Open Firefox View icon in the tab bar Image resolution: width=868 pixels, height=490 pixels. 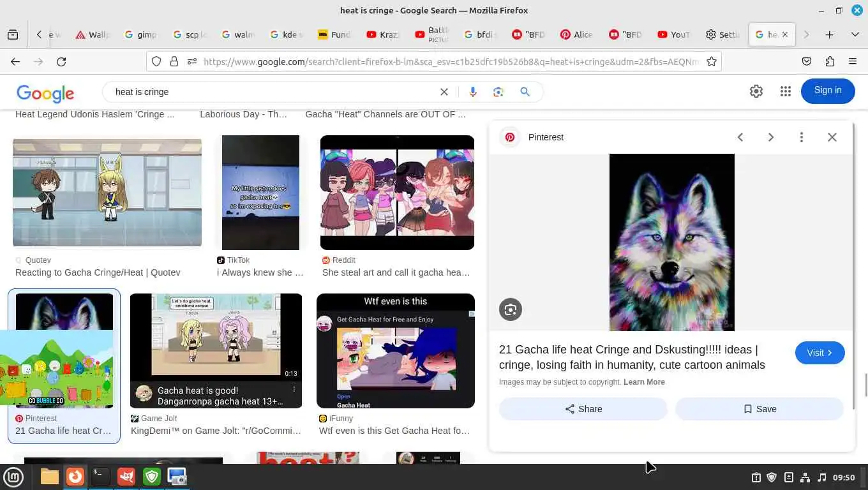click(13, 34)
